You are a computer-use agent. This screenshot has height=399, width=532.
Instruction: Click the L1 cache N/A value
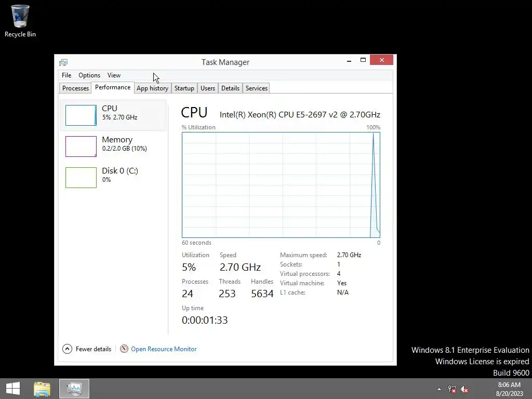pos(343,292)
